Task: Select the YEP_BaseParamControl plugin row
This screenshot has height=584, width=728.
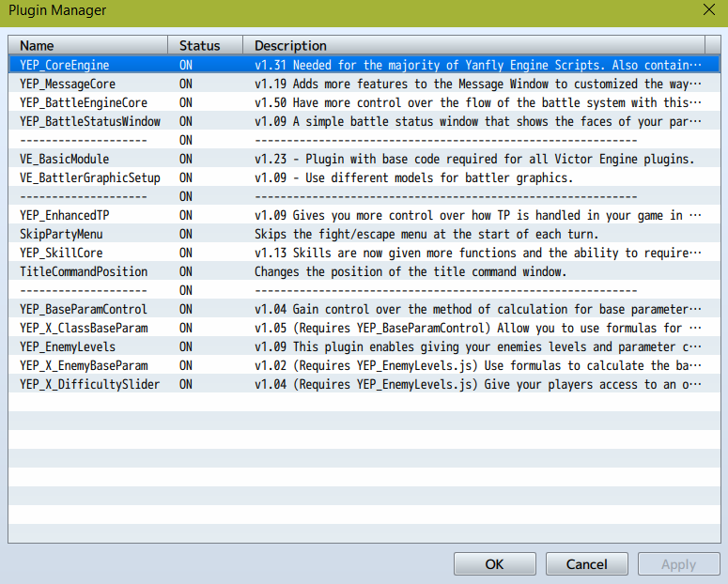Action: (364, 309)
